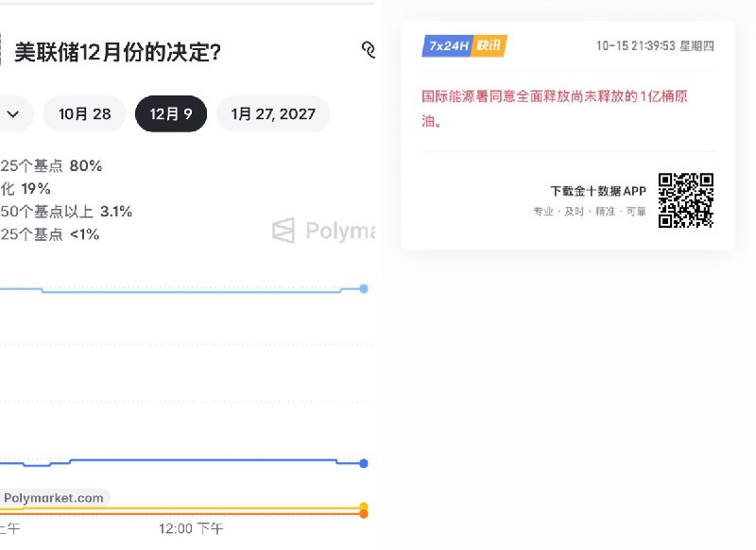Image resolution: width=756 pixels, height=550 pixels.
Task: Expand the date chevron dropdown
Action: (x=13, y=114)
